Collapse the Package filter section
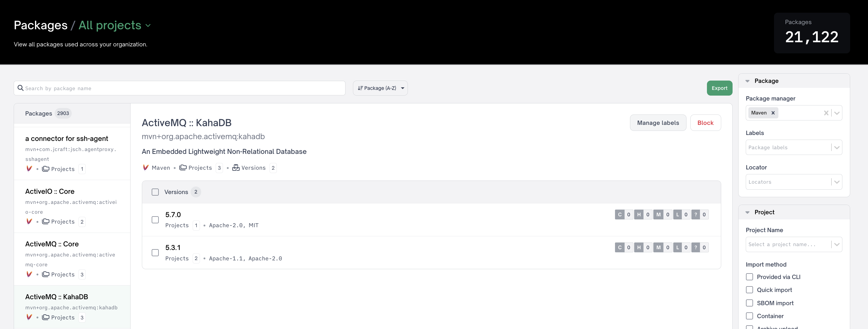The height and width of the screenshot is (329, 868). click(x=747, y=81)
